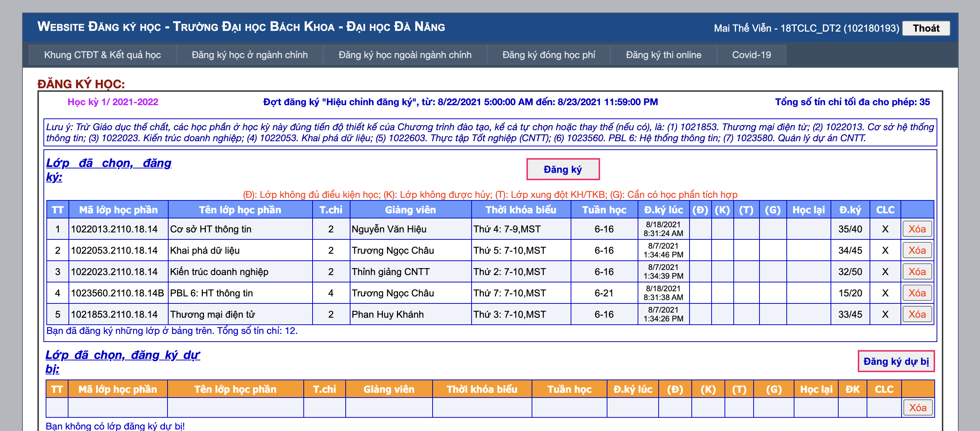The width and height of the screenshot is (980, 431).
Task: Click schedule Thứ 2: 7-10,MST
Action: 510,272
